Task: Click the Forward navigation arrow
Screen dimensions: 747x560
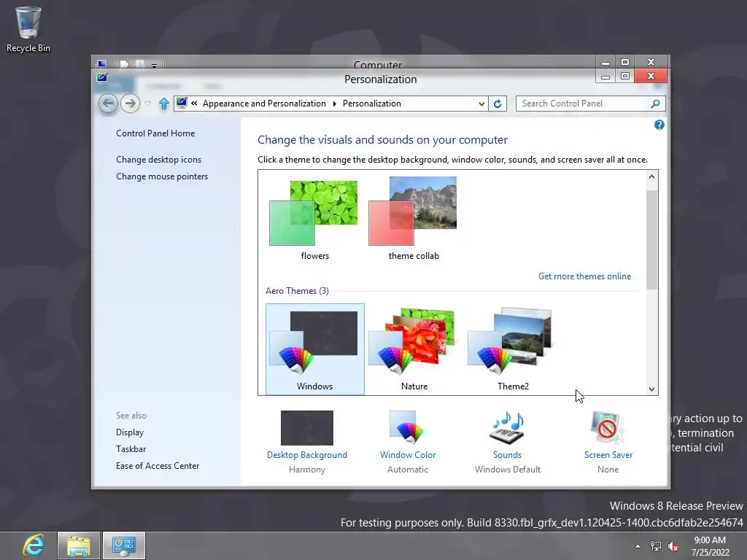Action: click(x=130, y=104)
